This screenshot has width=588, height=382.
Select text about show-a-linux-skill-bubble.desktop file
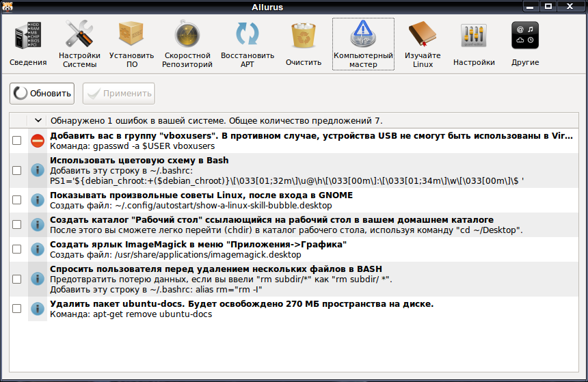[x=191, y=206]
